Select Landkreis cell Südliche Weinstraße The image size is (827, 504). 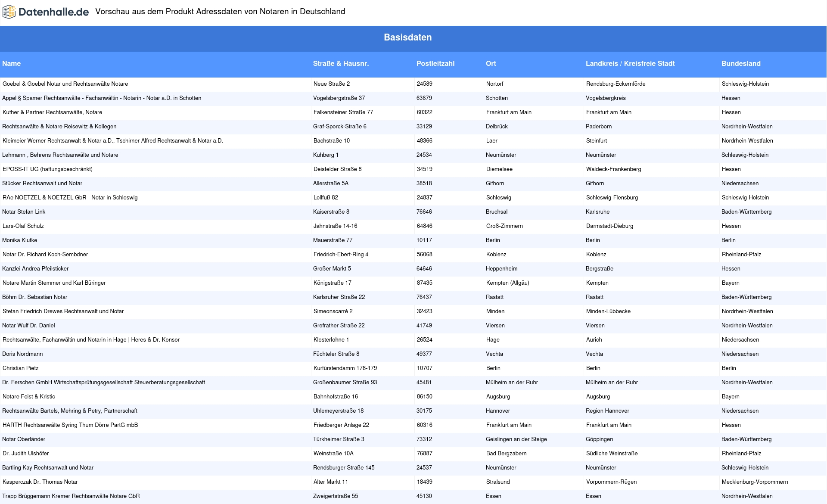(612, 454)
